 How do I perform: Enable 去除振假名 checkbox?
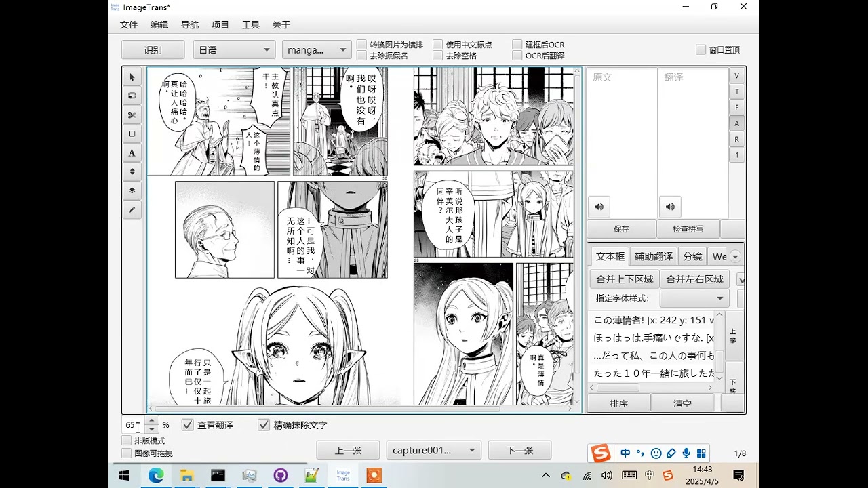coord(361,56)
